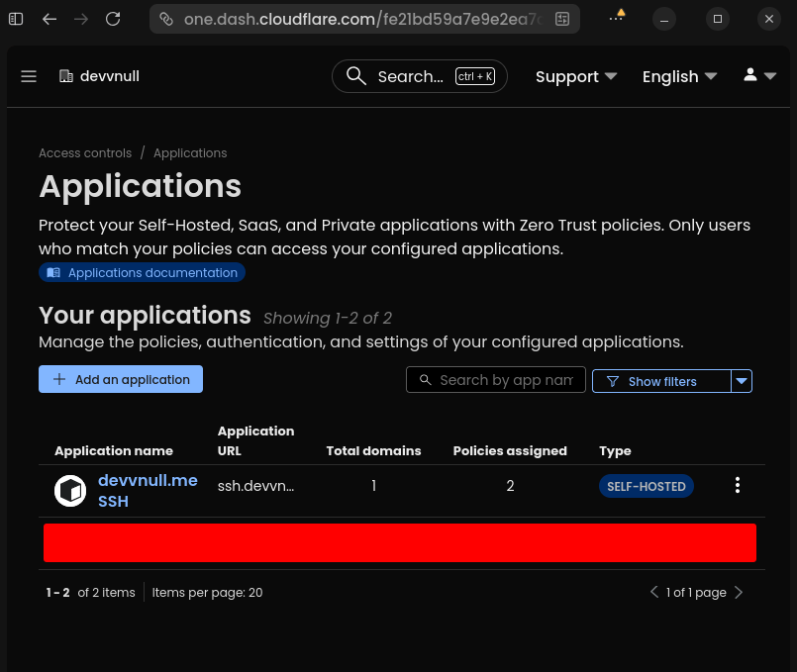Open the hamburger navigation menu
This screenshot has height=672, width=797.
28,76
